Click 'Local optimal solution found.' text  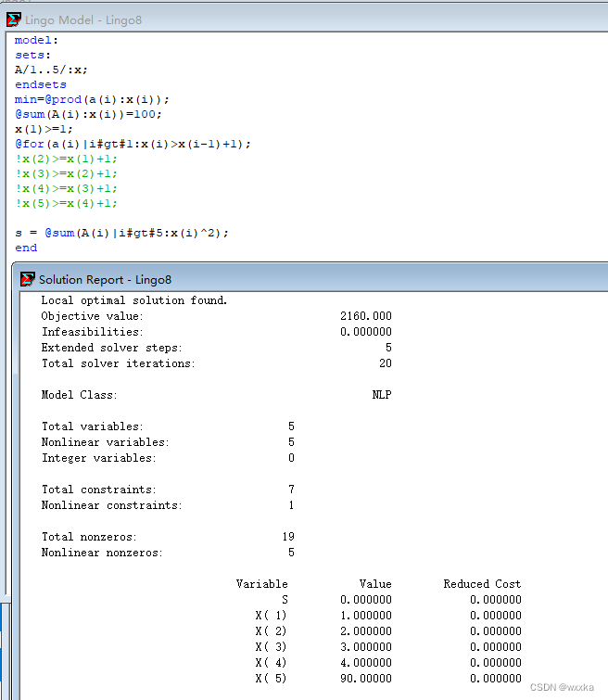[x=133, y=300]
